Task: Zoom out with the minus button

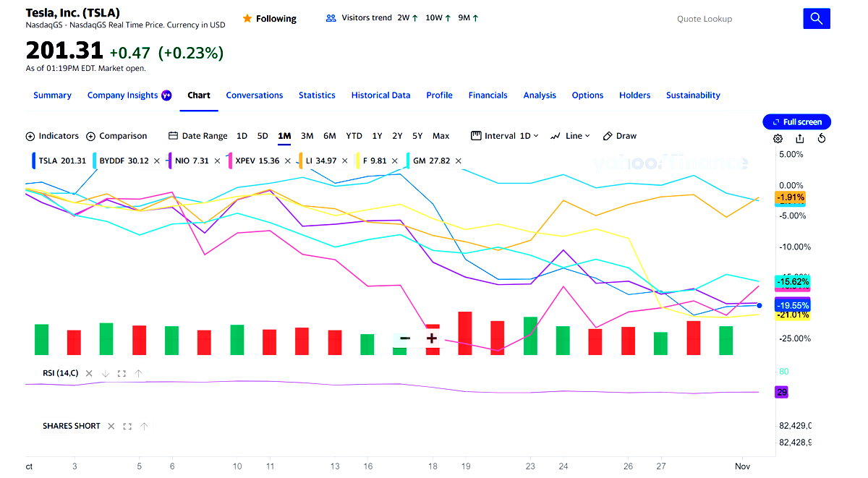Action: [x=405, y=338]
